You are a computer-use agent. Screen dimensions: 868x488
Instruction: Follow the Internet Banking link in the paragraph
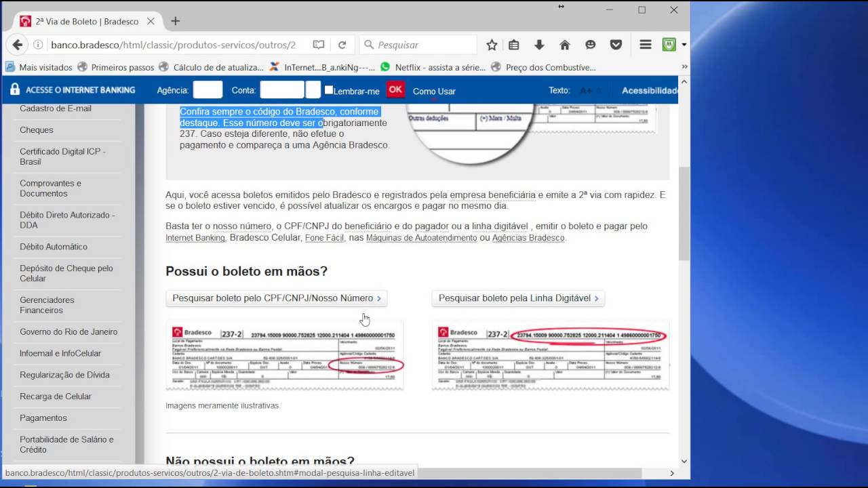click(x=195, y=238)
